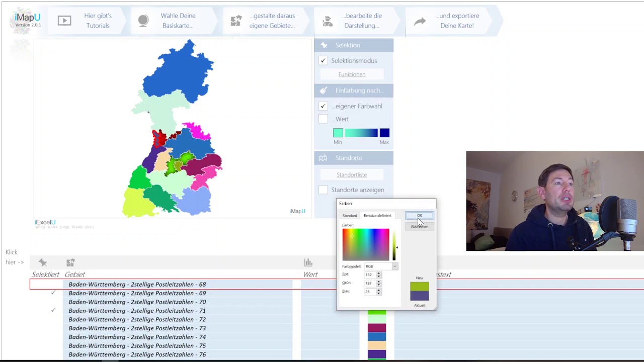The height and width of the screenshot is (362, 644).
Task: Click the Standorte map icon
Action: [324, 158]
